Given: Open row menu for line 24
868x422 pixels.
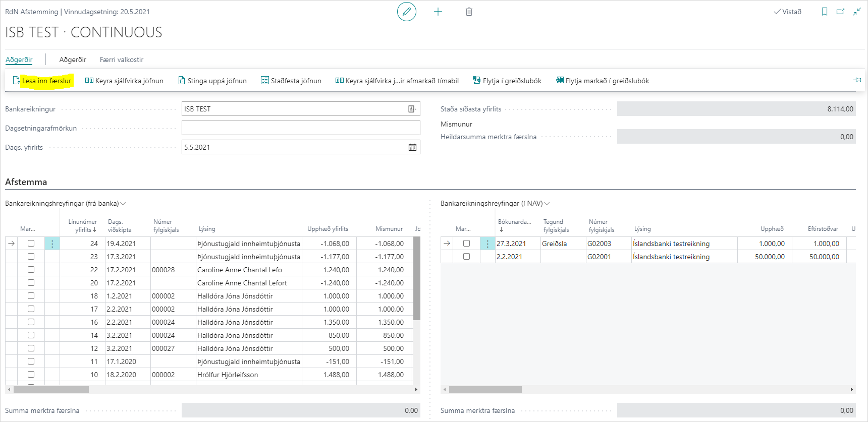Looking at the screenshot, I should click(x=52, y=244).
